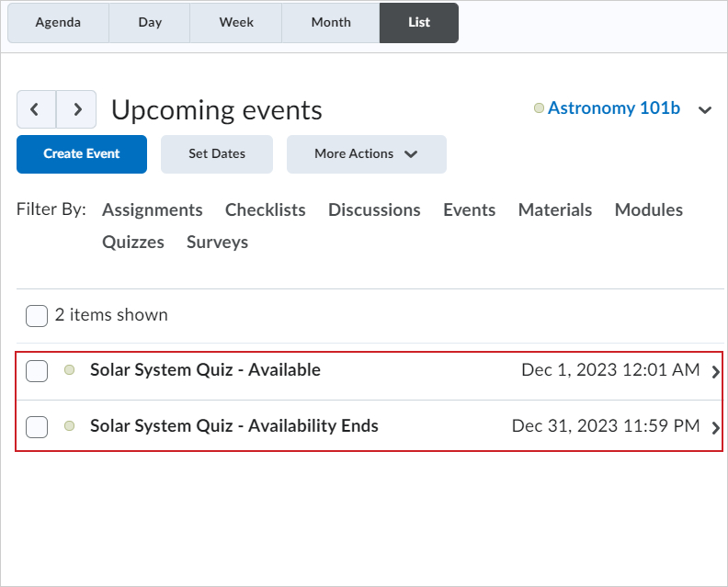
Task: Switch to the Agenda view tab
Action: point(58,23)
